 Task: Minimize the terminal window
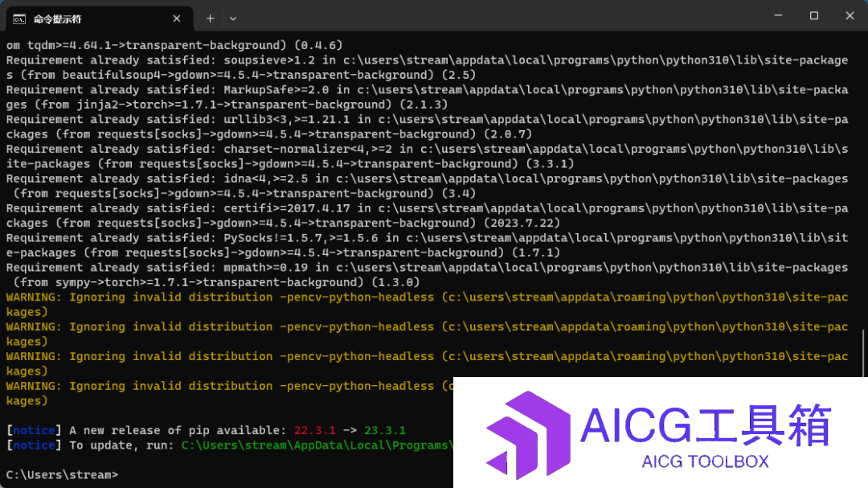[x=778, y=15]
